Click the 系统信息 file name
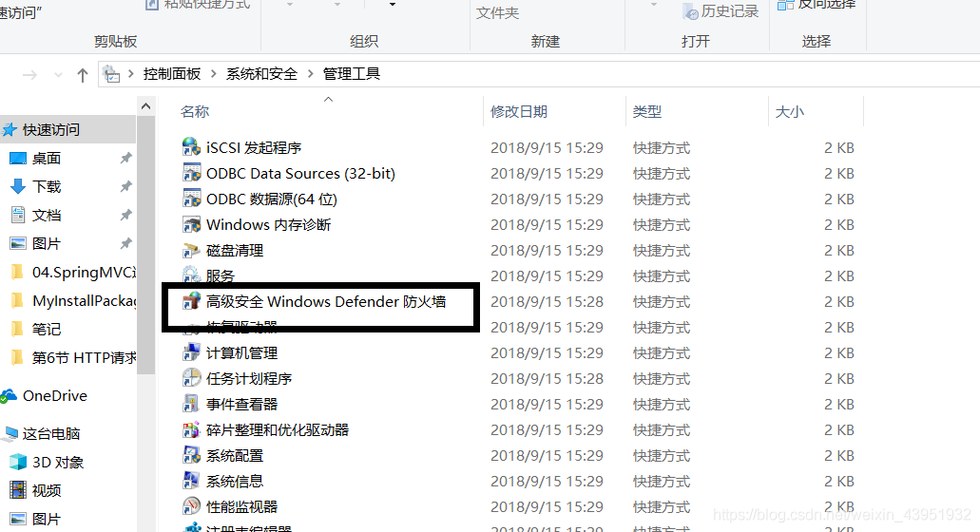This screenshot has width=980, height=532. 235,480
